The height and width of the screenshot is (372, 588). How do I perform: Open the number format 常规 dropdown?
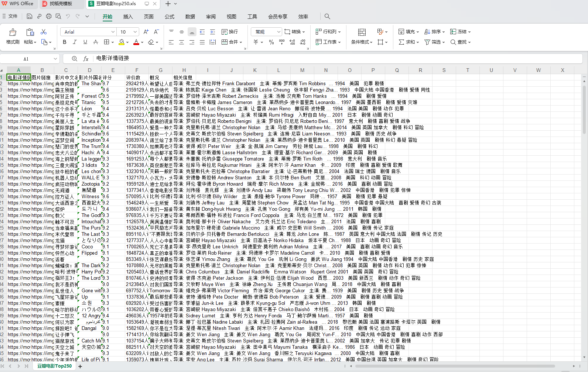pos(266,32)
